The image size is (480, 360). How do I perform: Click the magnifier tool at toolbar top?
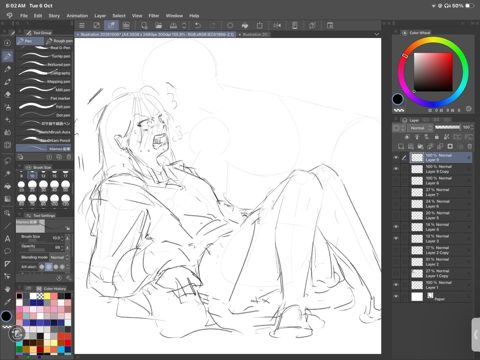[x=7, y=43]
